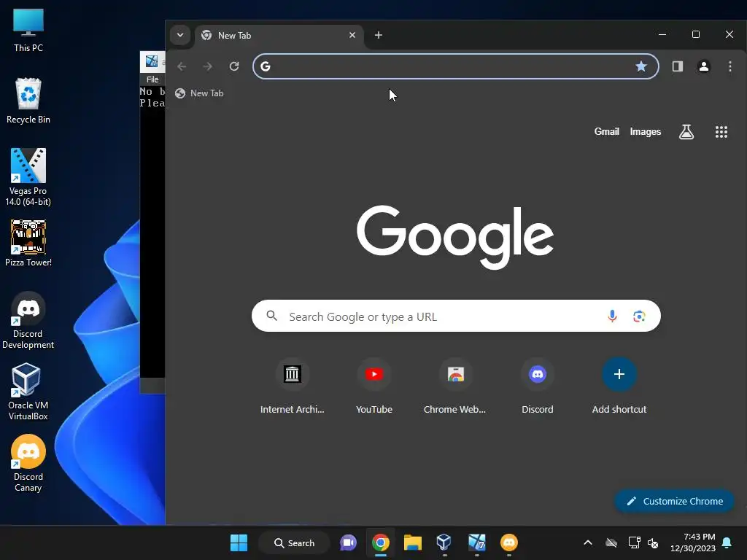747x560 pixels.
Task: Start voice search with microphone icon
Action: point(612,316)
